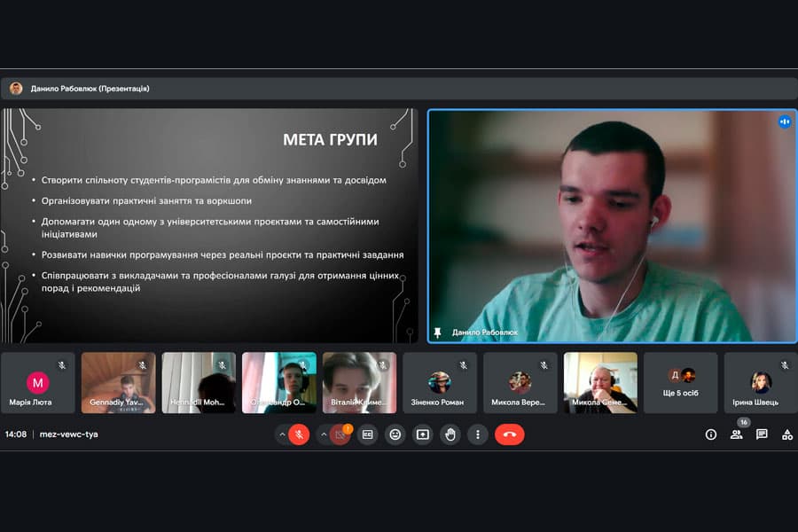Click Зіненко Роман's round avatar
Screen dimensions: 798x532
tap(439, 382)
